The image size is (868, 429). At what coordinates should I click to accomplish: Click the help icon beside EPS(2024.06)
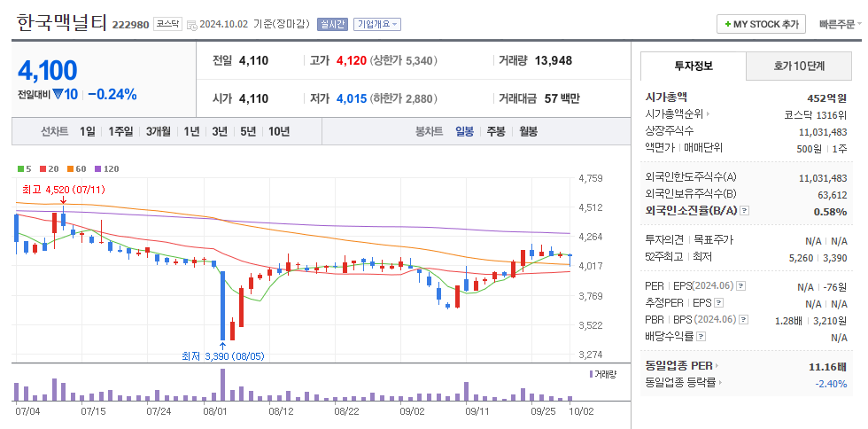click(741, 286)
